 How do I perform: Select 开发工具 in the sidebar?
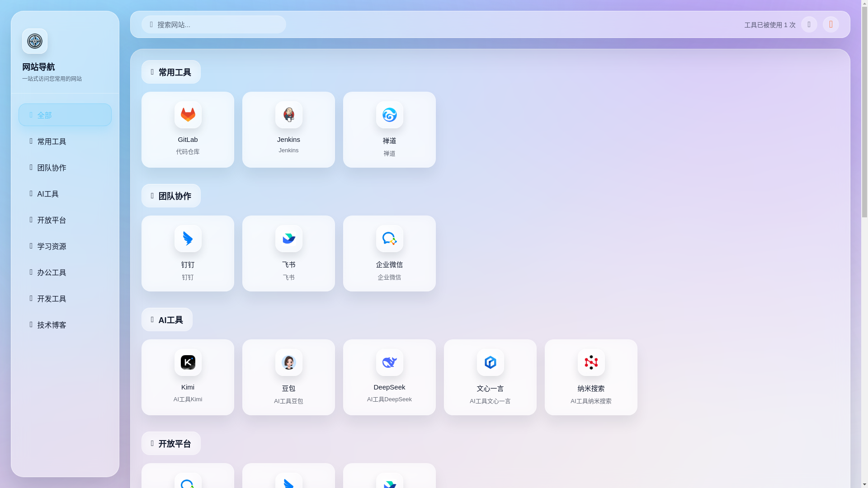click(65, 298)
